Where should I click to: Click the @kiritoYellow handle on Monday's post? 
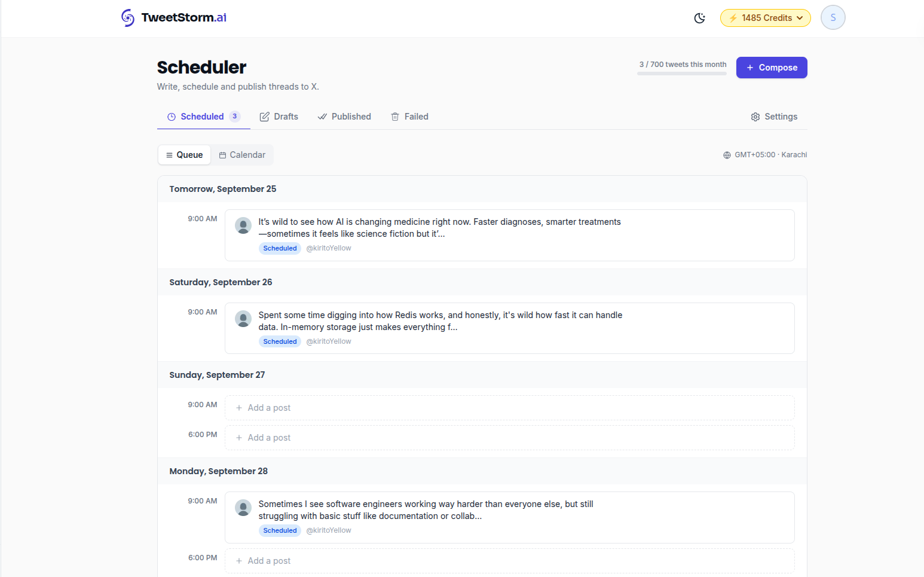(x=329, y=530)
